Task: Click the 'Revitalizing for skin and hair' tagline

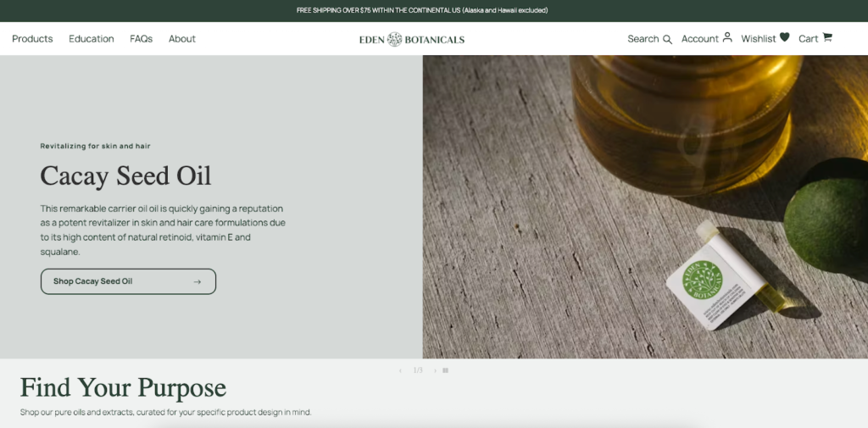Action: pos(95,146)
